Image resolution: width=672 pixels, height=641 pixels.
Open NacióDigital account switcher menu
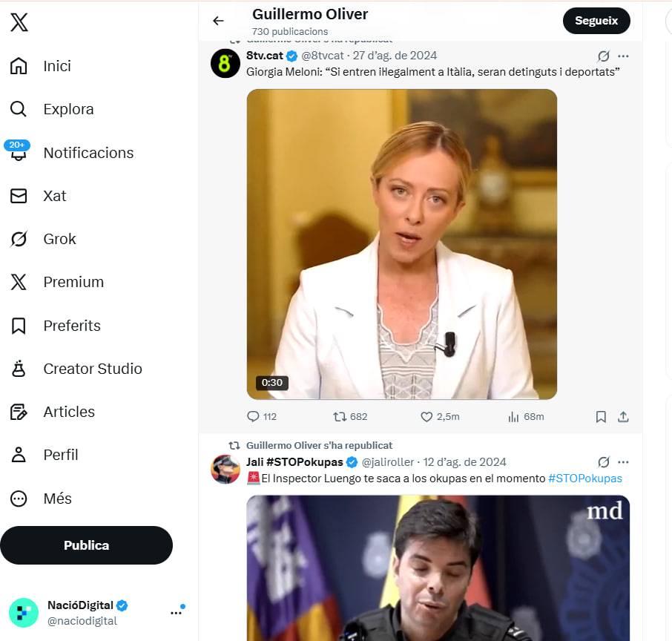coord(176,612)
